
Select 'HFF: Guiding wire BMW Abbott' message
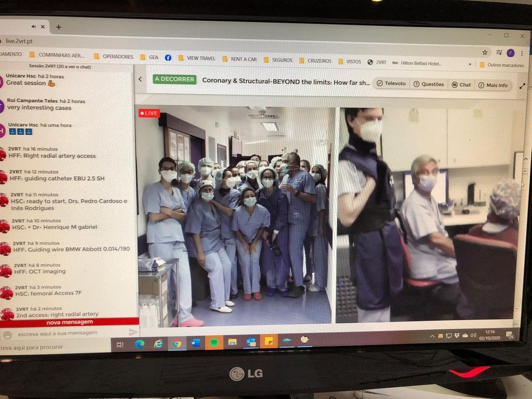point(72,249)
